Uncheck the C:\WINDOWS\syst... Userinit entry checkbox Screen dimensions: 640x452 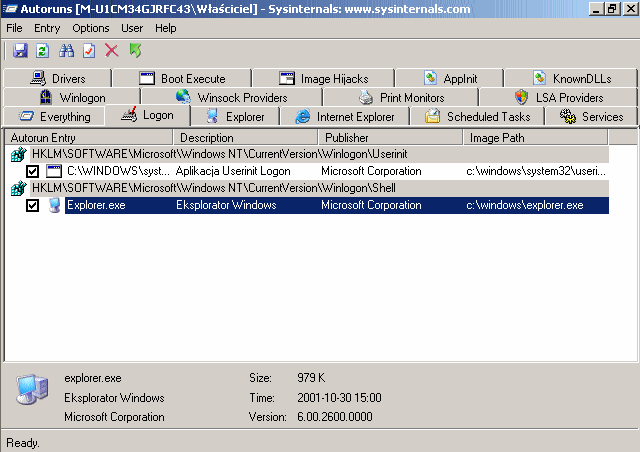tap(32, 171)
